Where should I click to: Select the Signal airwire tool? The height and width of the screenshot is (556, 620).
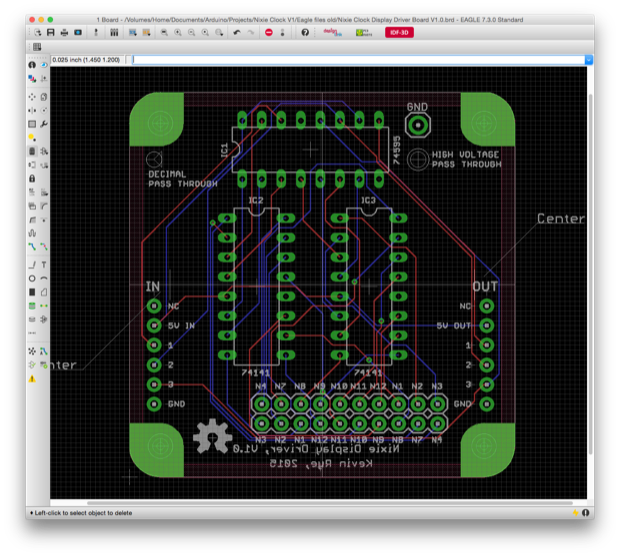44,306
